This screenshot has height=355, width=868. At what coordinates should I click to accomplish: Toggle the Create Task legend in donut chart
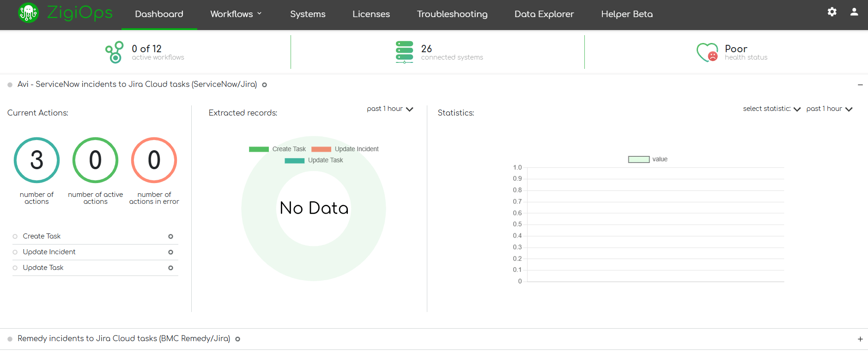click(x=277, y=149)
